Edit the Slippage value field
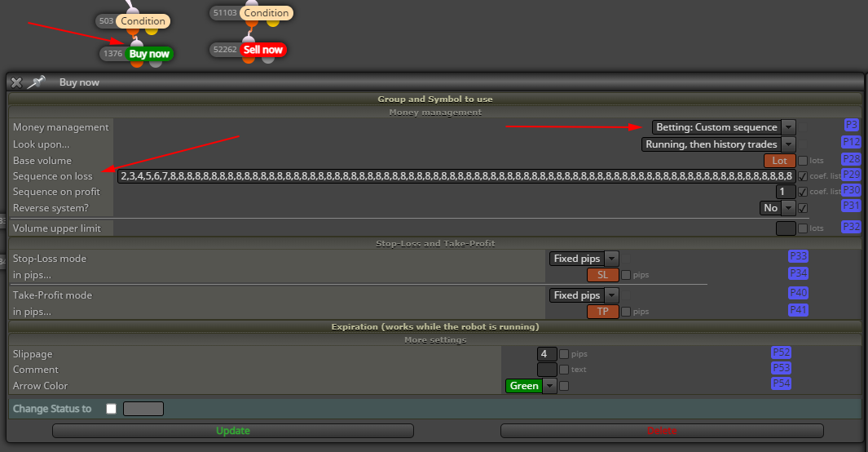The image size is (868, 452). (x=547, y=354)
